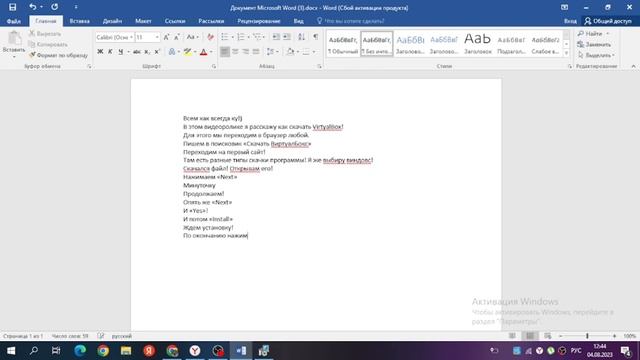Image resolution: width=640 pixels, height=360 pixels.
Task: Align text right
Action: 245,52
